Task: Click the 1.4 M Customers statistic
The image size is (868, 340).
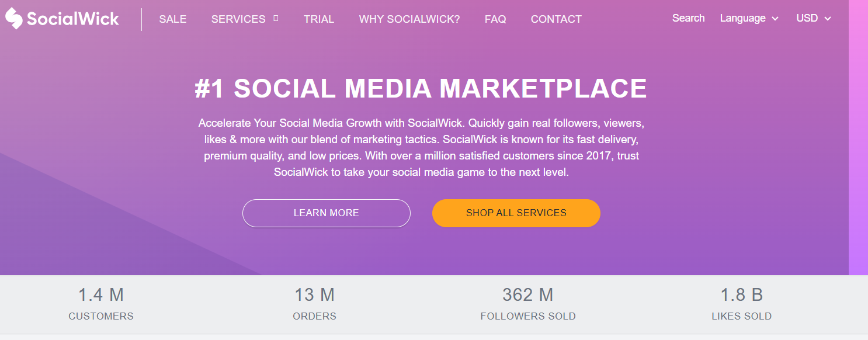Action: point(101,304)
